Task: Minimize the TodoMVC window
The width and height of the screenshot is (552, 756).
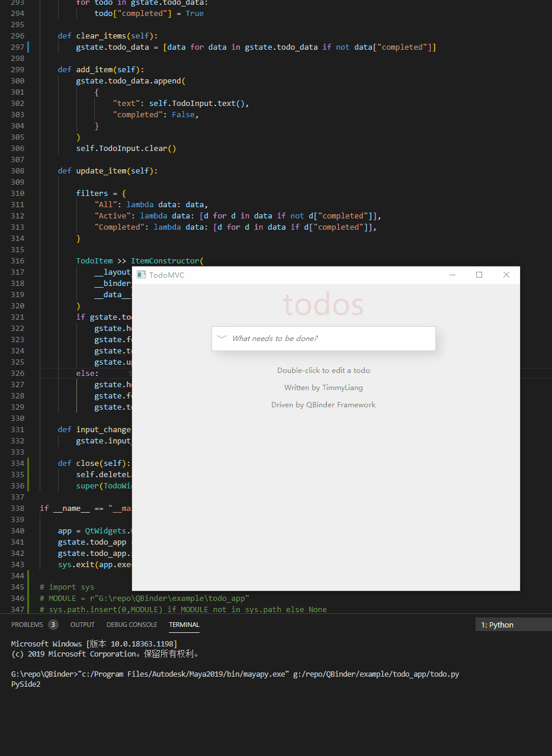Action: tap(452, 275)
